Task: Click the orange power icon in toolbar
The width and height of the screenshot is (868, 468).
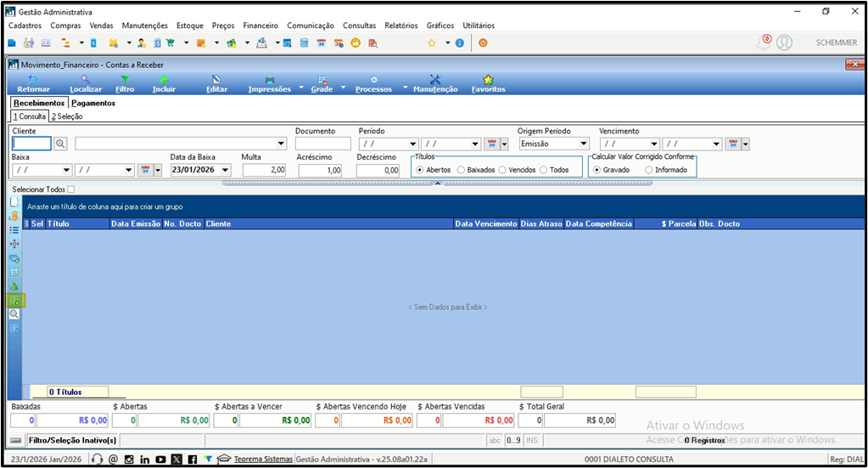Action: pyautogui.click(x=484, y=42)
